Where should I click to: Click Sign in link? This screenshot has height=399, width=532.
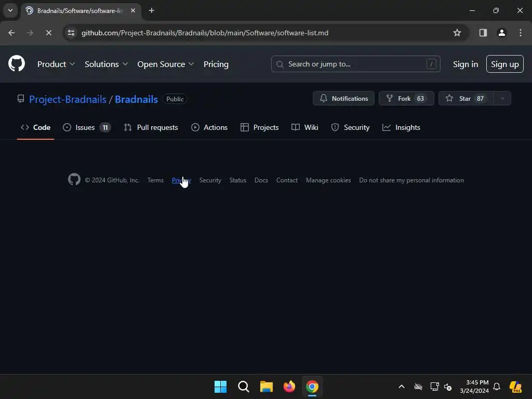pos(465,64)
